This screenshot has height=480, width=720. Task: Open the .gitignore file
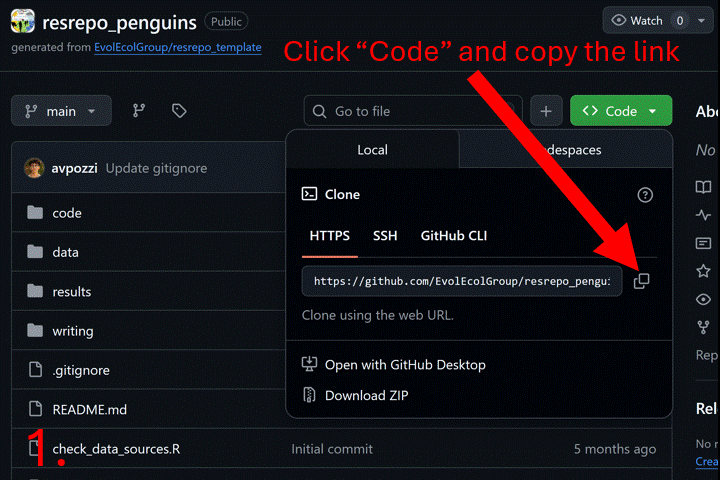click(81, 370)
